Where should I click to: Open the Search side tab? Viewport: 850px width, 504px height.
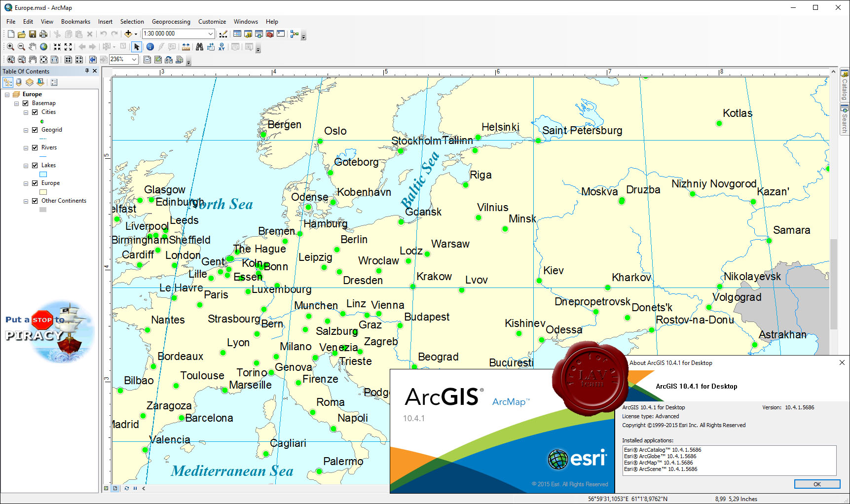click(845, 118)
